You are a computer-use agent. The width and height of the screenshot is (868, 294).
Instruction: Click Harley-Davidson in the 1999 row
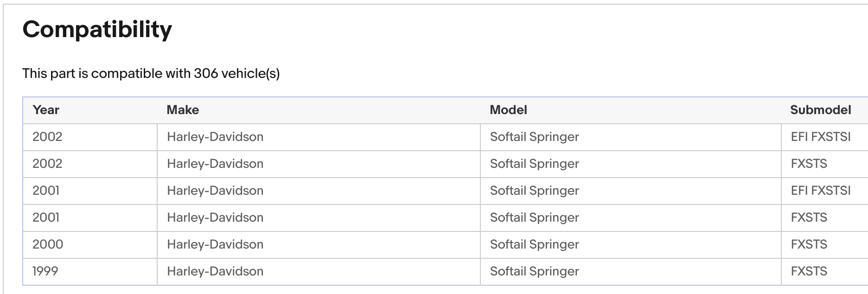(x=215, y=271)
